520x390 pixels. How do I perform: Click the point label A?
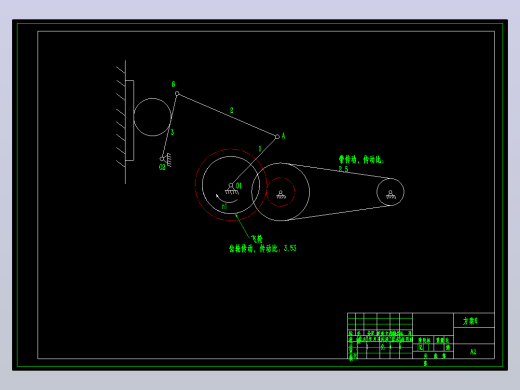[283, 136]
